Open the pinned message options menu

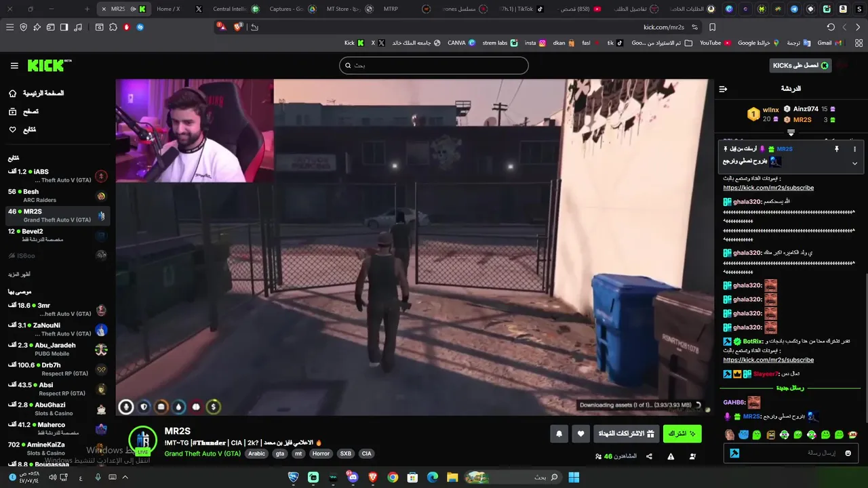(x=854, y=149)
